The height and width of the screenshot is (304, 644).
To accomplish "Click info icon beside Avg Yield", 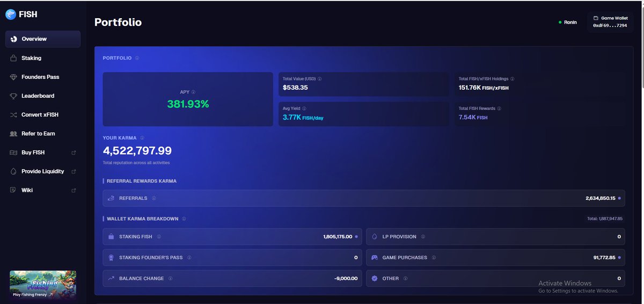I will [305, 108].
